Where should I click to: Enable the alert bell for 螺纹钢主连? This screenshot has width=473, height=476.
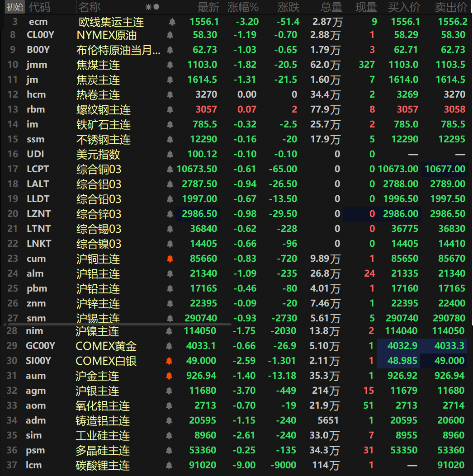(x=170, y=109)
